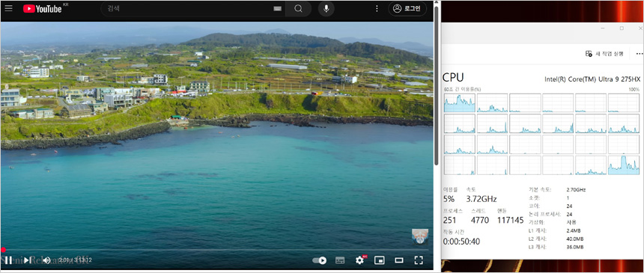Screen dimensions: 644x273
Task: Switch to miniplayer mode
Action: pos(380,260)
